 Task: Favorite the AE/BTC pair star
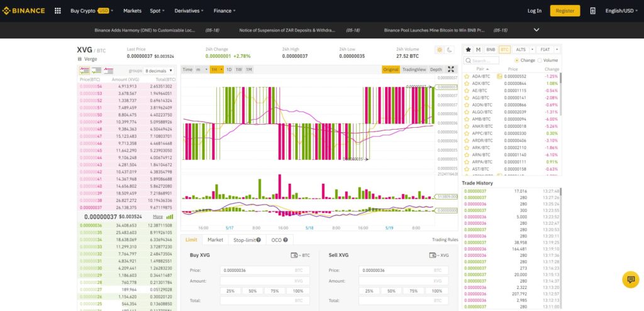(x=467, y=91)
